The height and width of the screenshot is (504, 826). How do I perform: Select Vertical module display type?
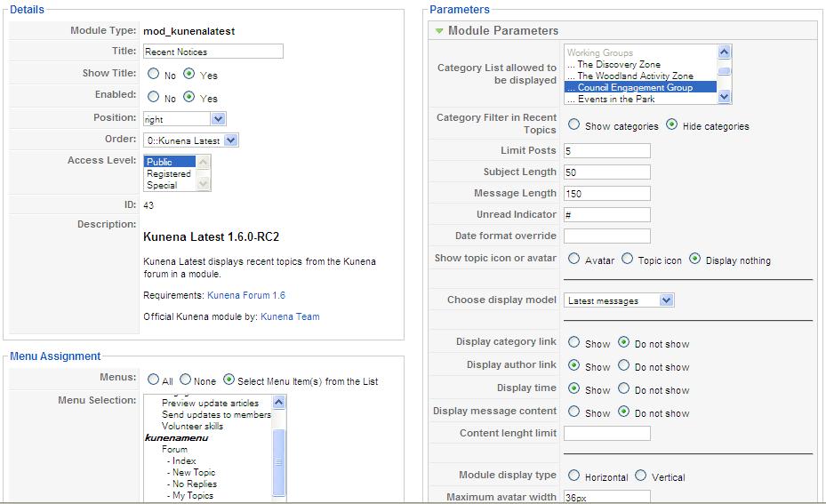(640, 476)
